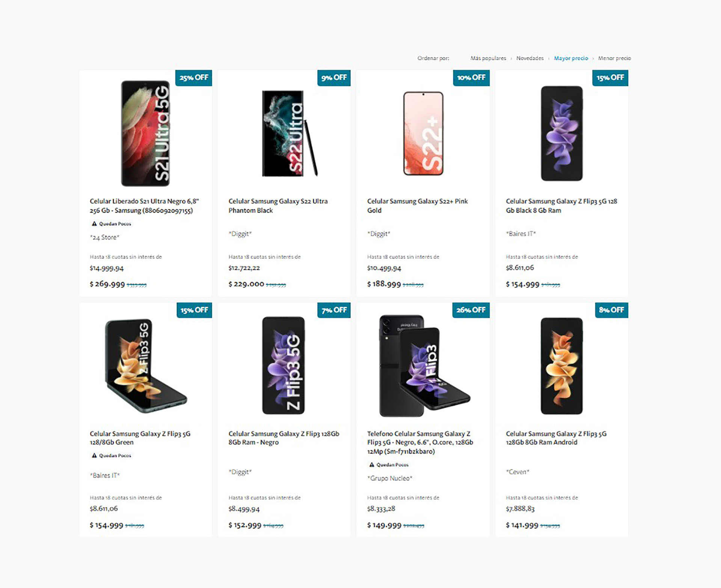The height and width of the screenshot is (588, 721).
Task: Click warning icon on Grupo Nucleo listing
Action: (372, 465)
